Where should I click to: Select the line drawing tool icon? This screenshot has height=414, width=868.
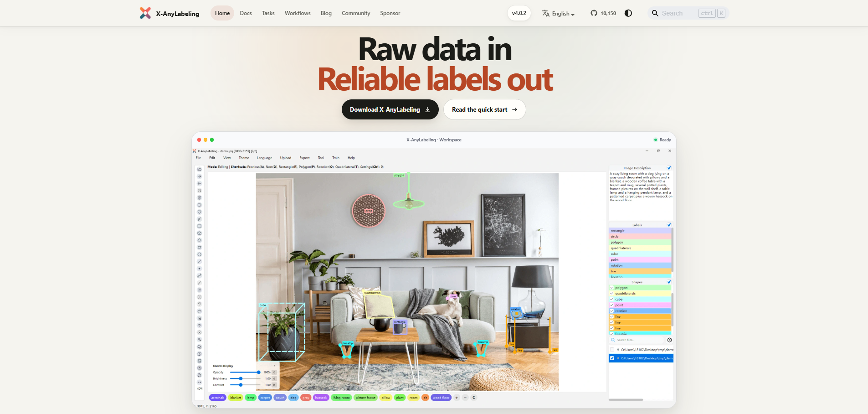(199, 262)
